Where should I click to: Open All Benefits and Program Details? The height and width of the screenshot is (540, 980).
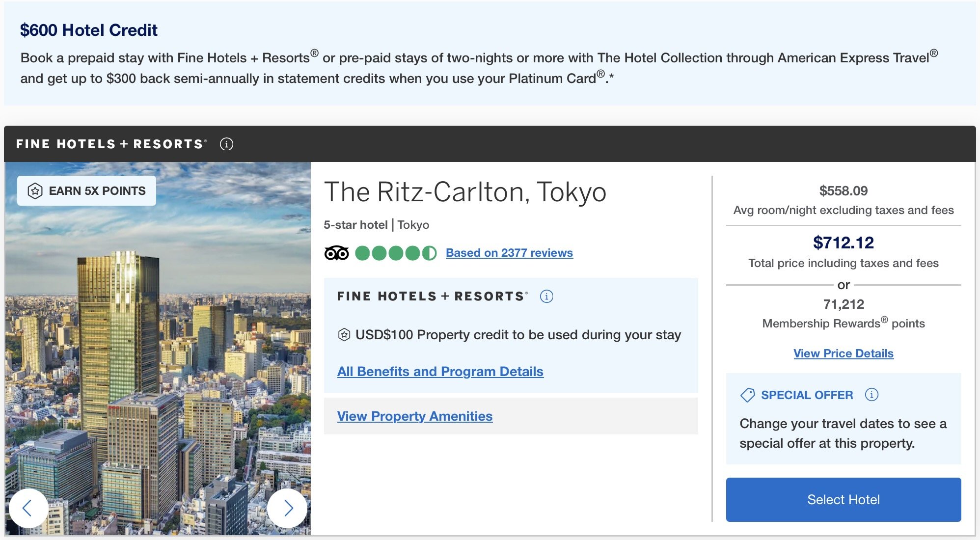click(x=440, y=372)
